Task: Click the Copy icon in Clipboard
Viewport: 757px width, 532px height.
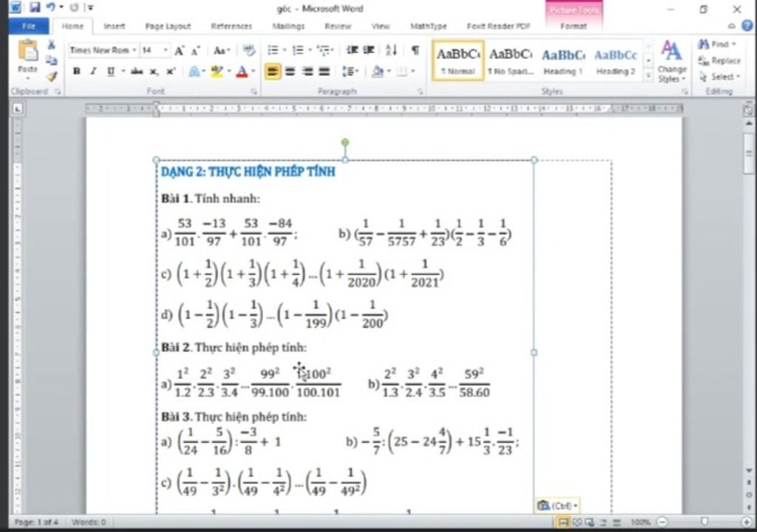Action: click(x=51, y=61)
